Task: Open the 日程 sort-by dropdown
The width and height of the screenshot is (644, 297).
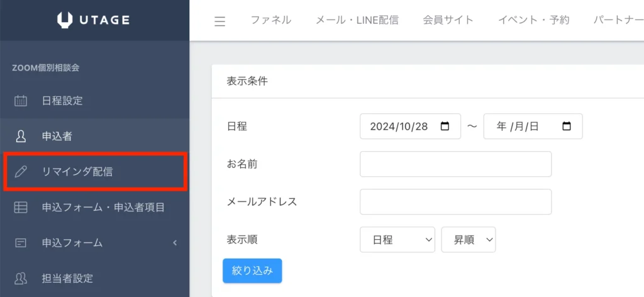Action: [397, 240]
